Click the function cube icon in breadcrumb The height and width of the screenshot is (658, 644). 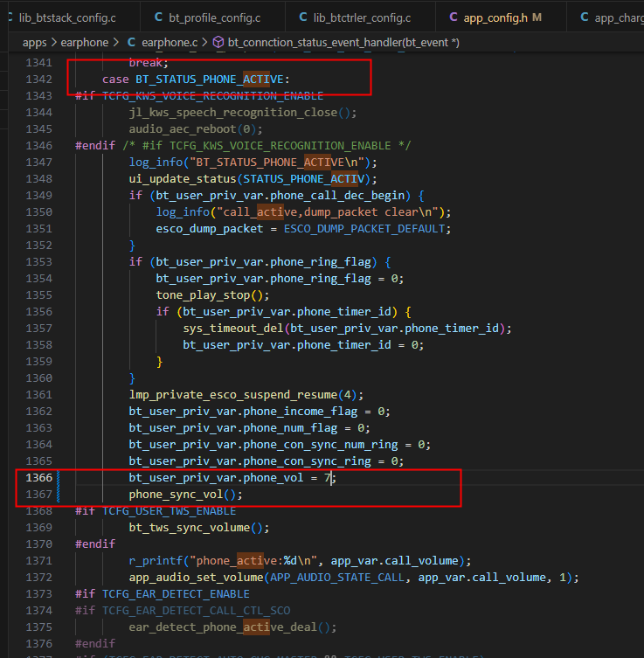(218, 43)
